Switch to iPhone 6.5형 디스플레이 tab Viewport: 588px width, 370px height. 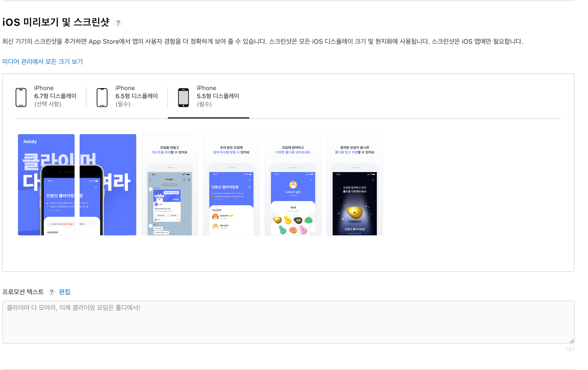(x=137, y=96)
